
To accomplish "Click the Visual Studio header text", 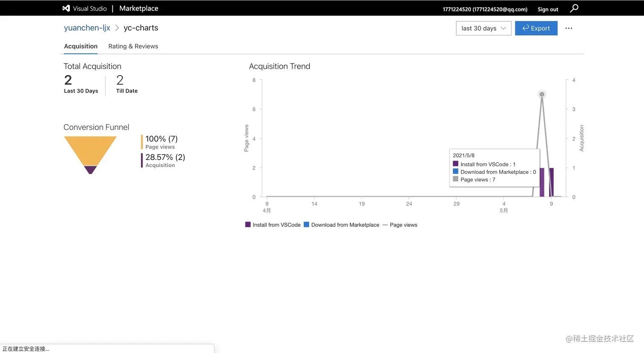I will pyautogui.click(x=90, y=9).
